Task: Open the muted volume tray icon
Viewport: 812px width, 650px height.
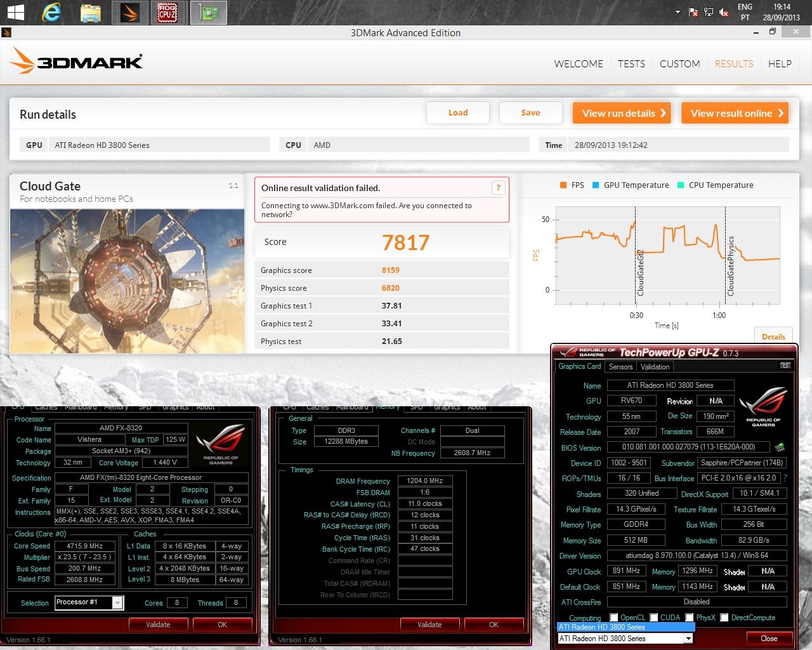Action: coord(724,12)
